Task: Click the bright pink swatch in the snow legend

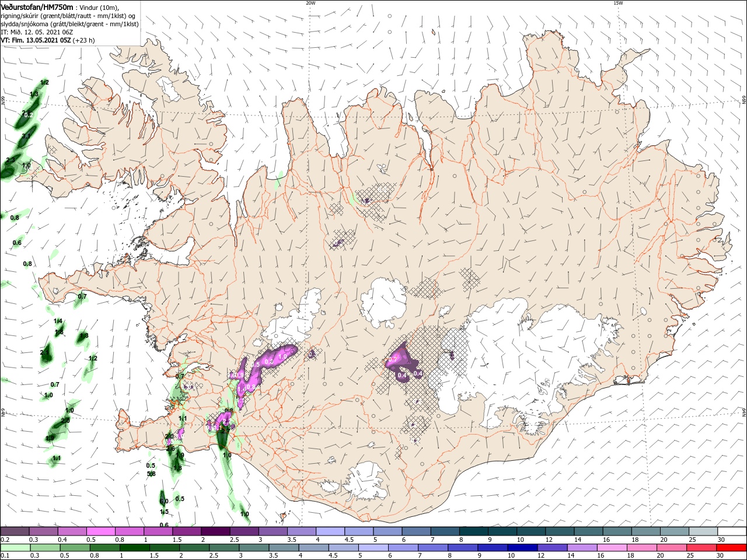Action: click(101, 531)
